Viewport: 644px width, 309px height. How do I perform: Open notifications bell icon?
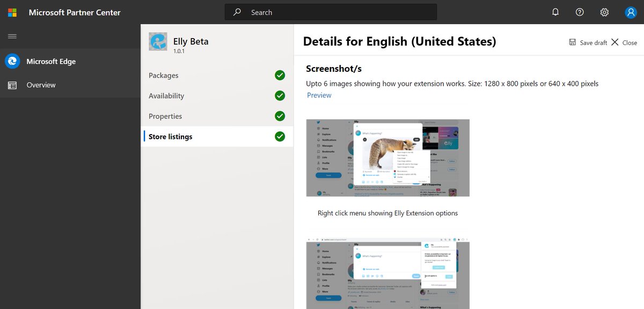tap(555, 12)
